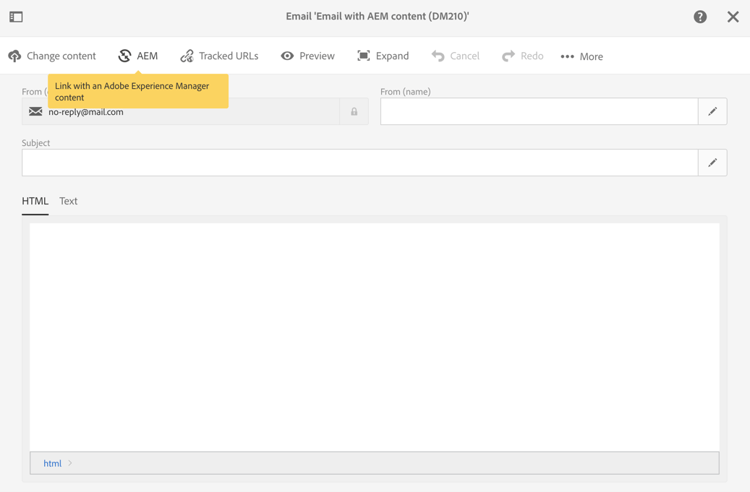This screenshot has height=492, width=750.
Task: Click the Cancel undo arrow
Action: click(x=438, y=56)
